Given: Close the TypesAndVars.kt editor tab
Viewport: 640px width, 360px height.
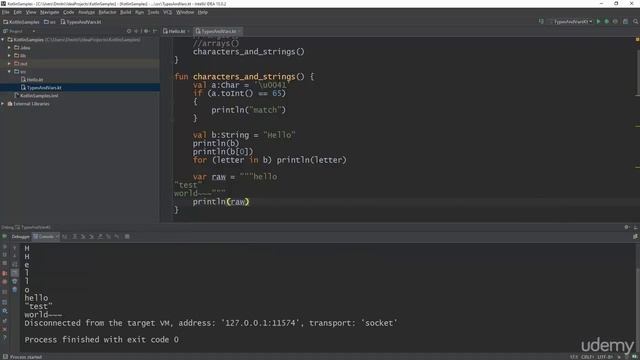Looking at the screenshot, I should 240,31.
